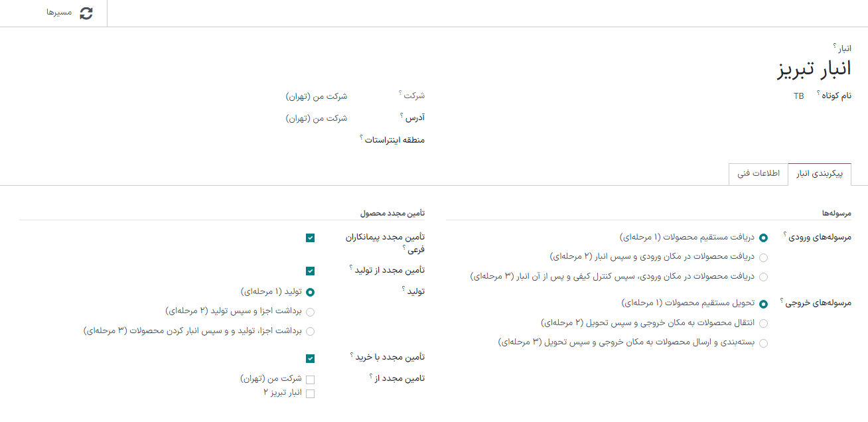Click the help mark beside منطقه اینتراستات
Image resolution: width=868 pixels, height=422 pixels.
[x=362, y=137]
